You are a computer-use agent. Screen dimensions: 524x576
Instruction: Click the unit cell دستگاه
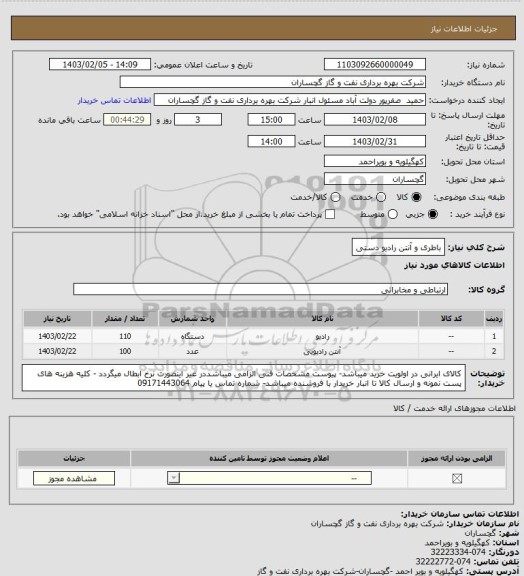coord(193,336)
